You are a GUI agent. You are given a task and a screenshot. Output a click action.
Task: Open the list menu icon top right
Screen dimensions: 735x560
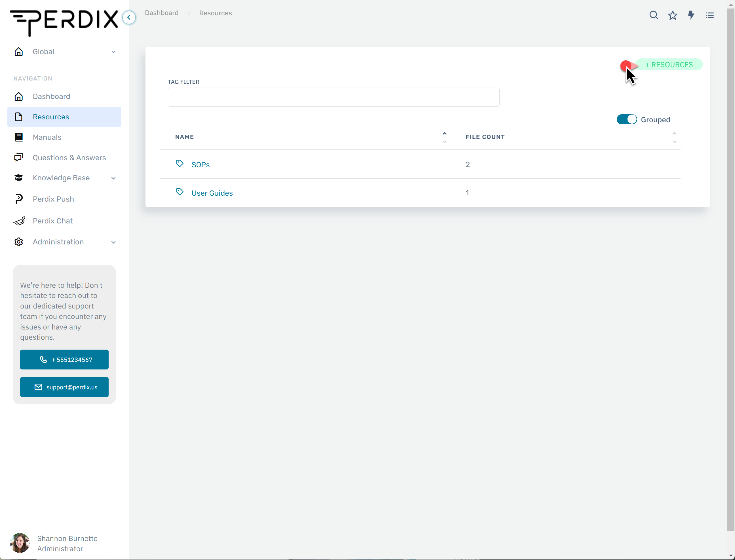(x=710, y=15)
